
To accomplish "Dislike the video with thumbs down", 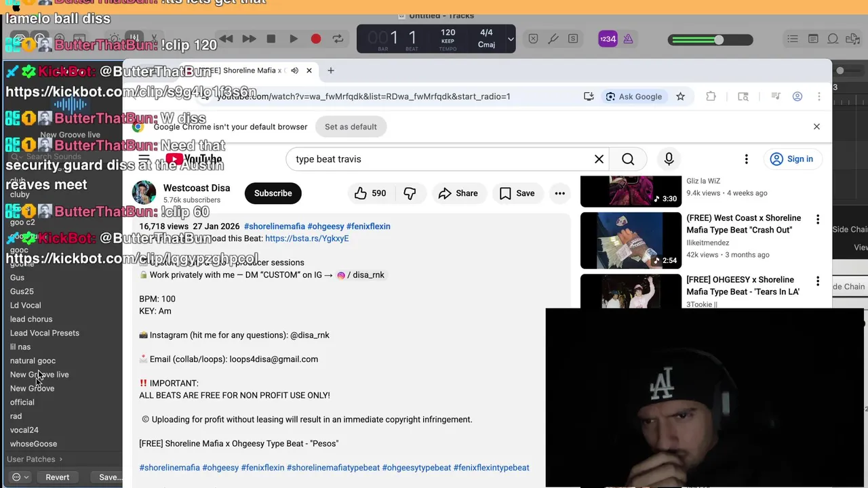I will click(410, 193).
